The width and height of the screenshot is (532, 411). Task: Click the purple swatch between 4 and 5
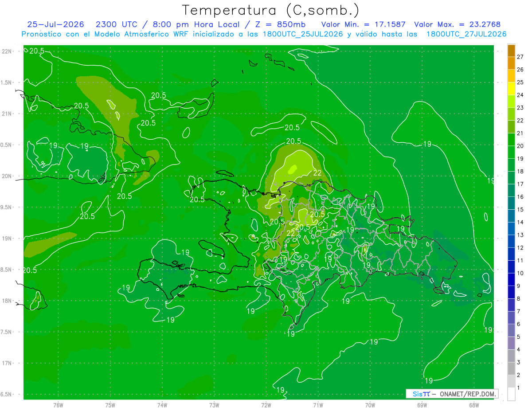(x=511, y=343)
